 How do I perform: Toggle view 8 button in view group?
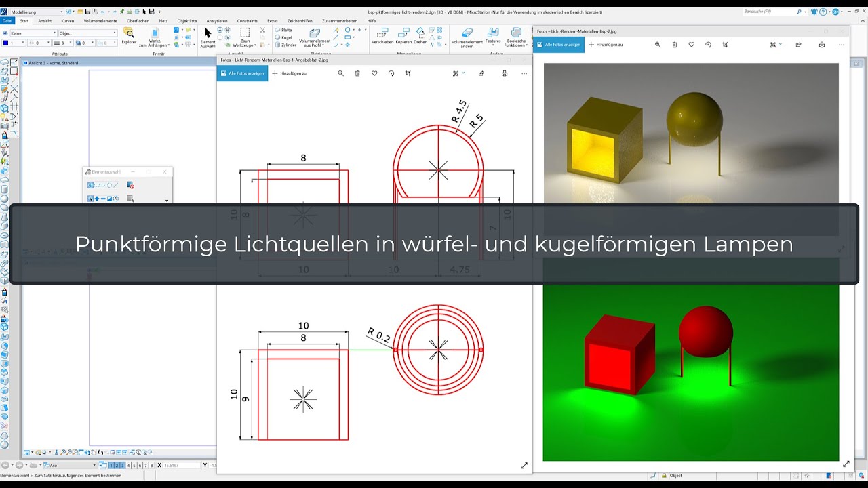coord(152,466)
